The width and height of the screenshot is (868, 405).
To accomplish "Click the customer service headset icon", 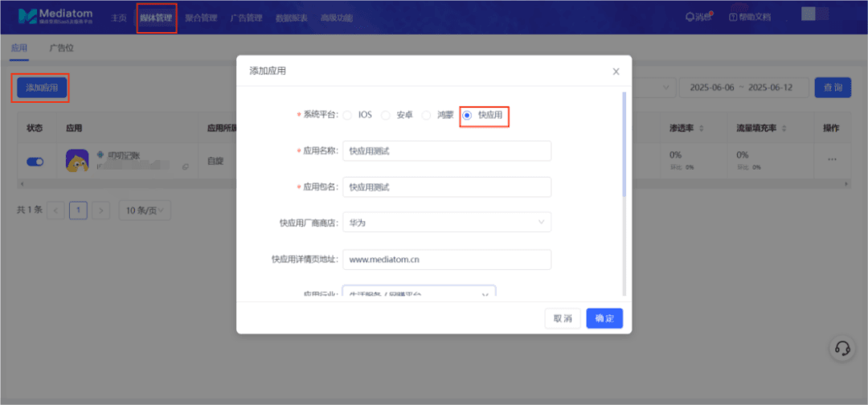I will 842,348.
